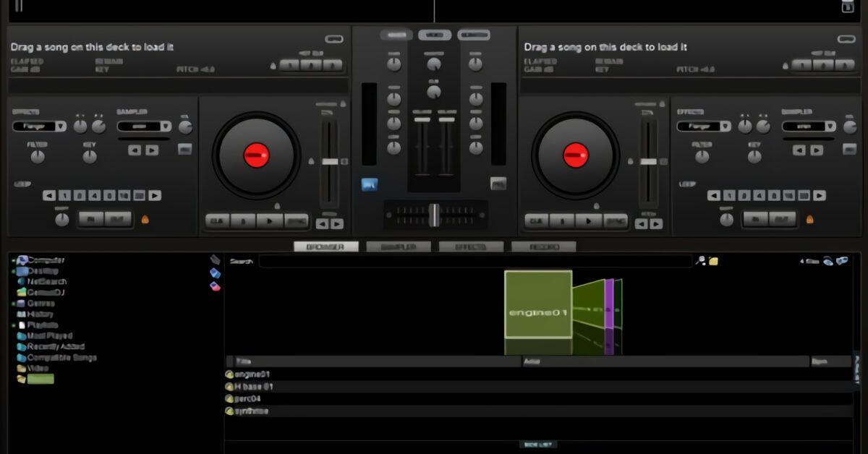This screenshot has width=868, height=454.
Task: Select the engine01 track icon
Action: point(229,374)
